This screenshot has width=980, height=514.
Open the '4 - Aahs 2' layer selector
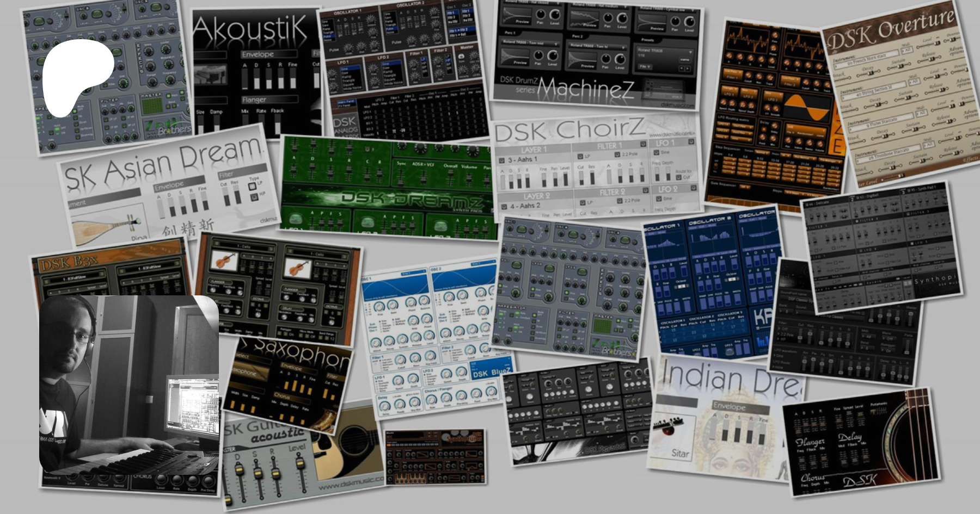coord(525,206)
